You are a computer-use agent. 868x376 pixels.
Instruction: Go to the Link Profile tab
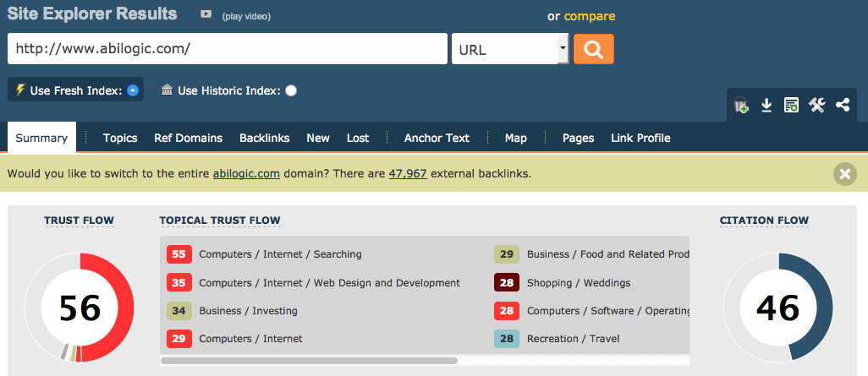[x=640, y=138]
